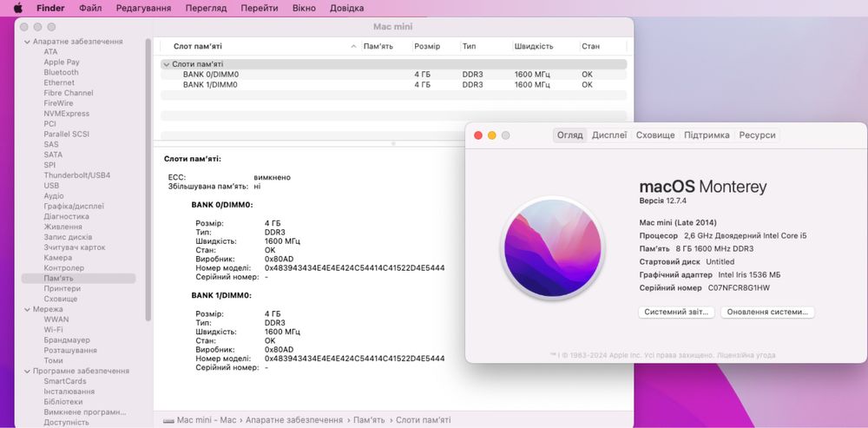Switch to the Огляд tab

click(x=569, y=135)
